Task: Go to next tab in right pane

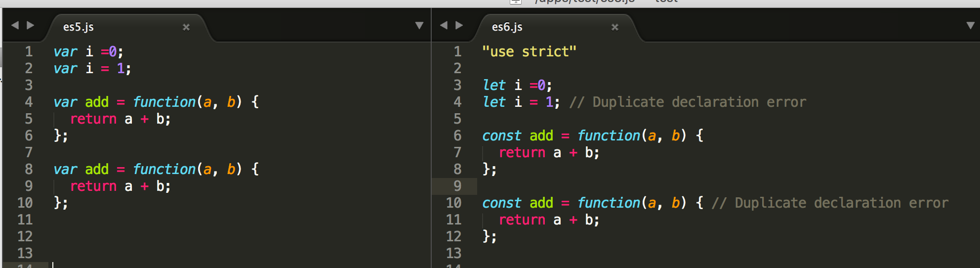Action: [459, 25]
